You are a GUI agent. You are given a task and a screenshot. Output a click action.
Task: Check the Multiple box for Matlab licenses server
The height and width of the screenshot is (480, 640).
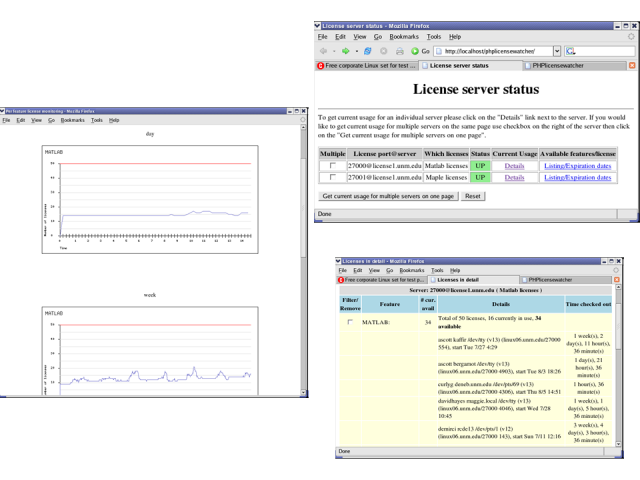click(333, 165)
